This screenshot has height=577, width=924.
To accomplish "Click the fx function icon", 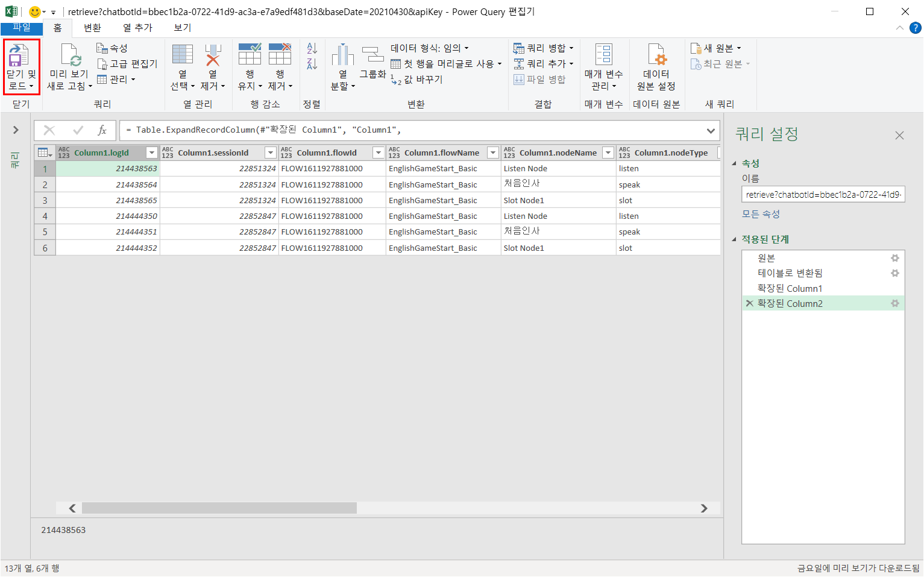I will [x=102, y=130].
